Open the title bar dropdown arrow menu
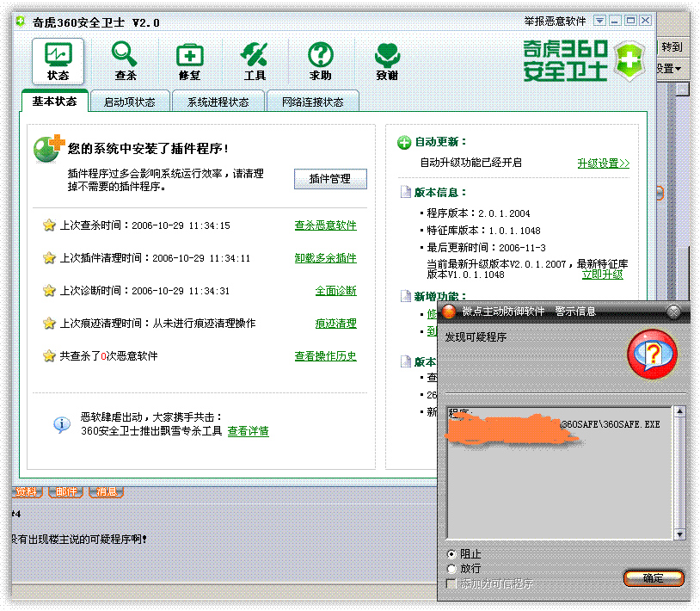The width and height of the screenshot is (700, 611). pyautogui.click(x=599, y=21)
